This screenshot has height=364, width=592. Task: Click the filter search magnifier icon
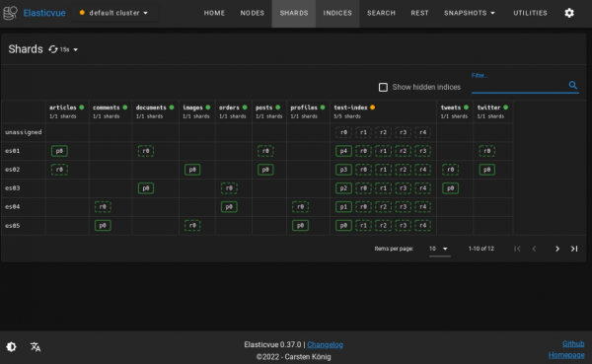[572, 86]
